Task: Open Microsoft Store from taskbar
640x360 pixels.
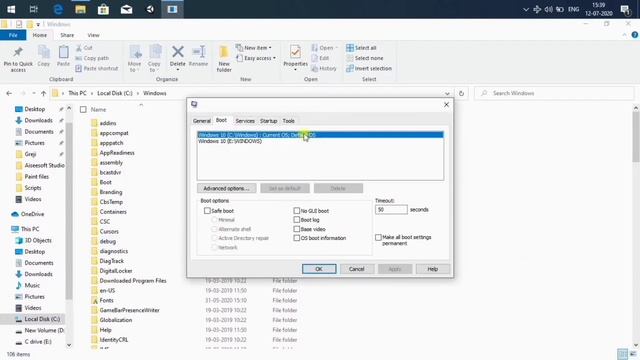Action: (103, 9)
